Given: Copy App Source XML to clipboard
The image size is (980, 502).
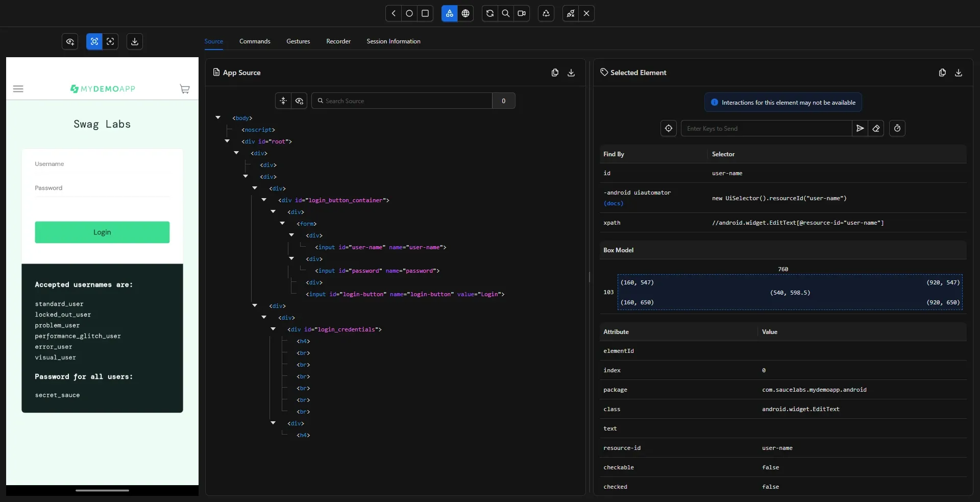Looking at the screenshot, I should [x=555, y=73].
